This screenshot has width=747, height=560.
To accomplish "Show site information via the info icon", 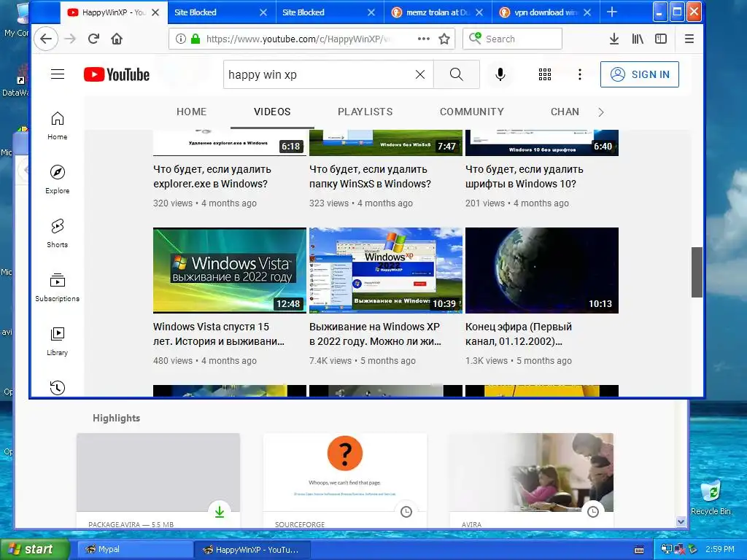I will point(181,39).
